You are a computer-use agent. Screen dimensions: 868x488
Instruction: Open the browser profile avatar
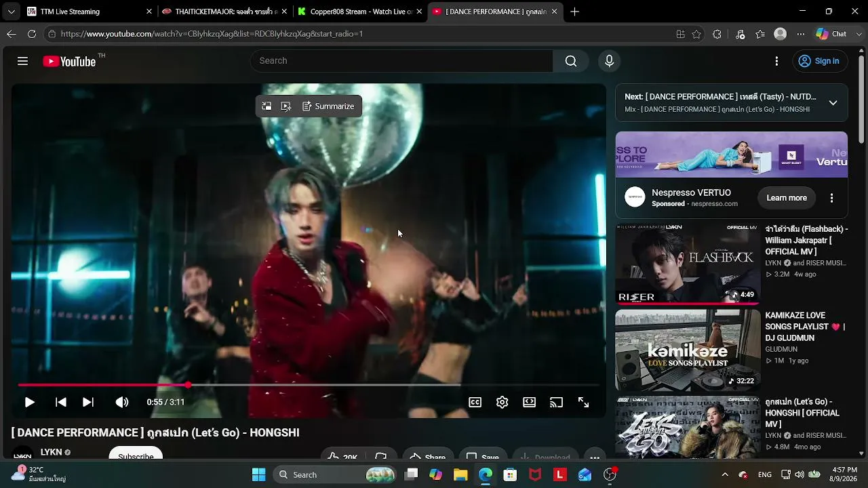(781, 34)
